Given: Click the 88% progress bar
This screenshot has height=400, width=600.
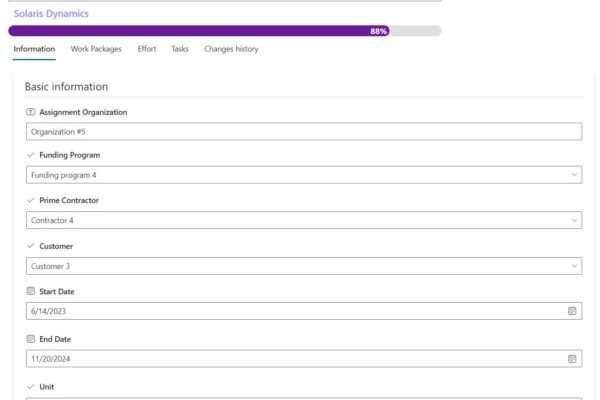Looking at the screenshot, I should [225, 31].
